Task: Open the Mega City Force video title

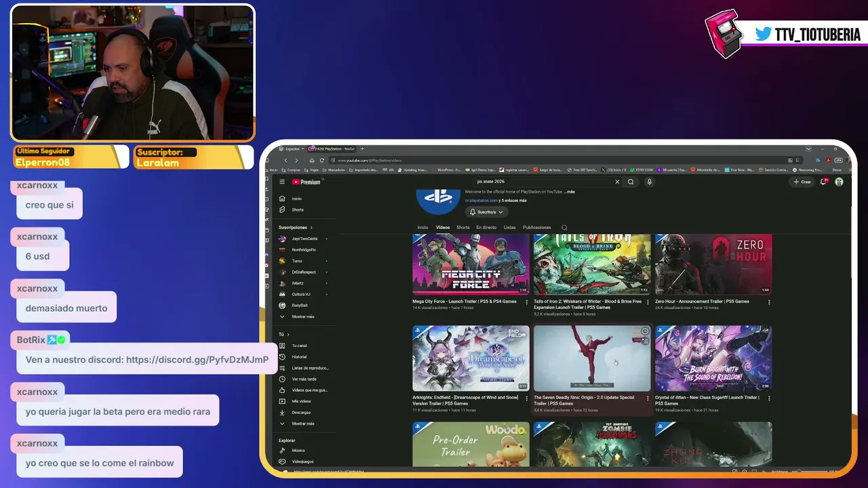Action: coord(465,302)
